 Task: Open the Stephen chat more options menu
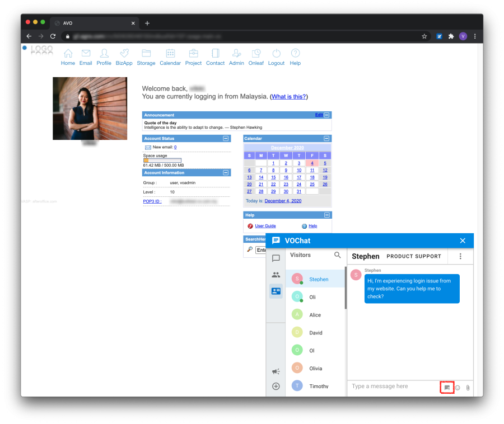(460, 256)
